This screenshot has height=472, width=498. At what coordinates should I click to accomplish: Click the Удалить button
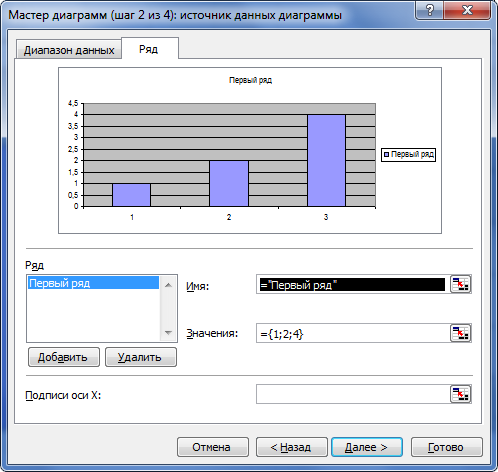141,357
